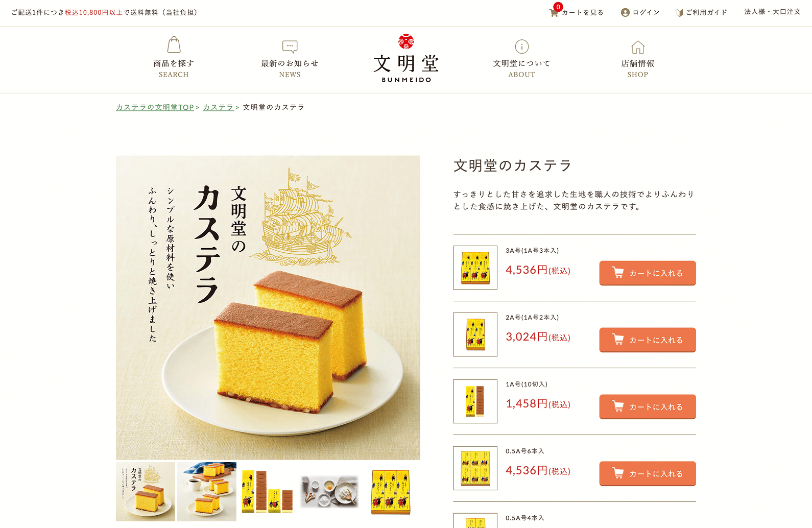Select the coffee and castella thumbnail

pos(207,492)
